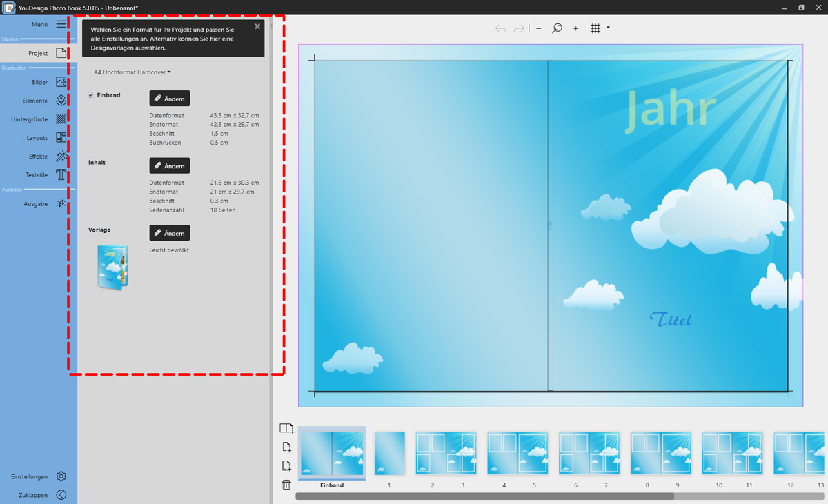Viewport: 828px width, 504px height.
Task: Collapse the sidebar with Zuklappen
Action: click(x=61, y=495)
